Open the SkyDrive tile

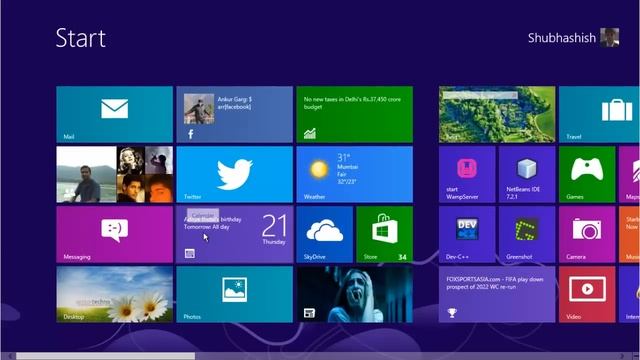coord(324,234)
